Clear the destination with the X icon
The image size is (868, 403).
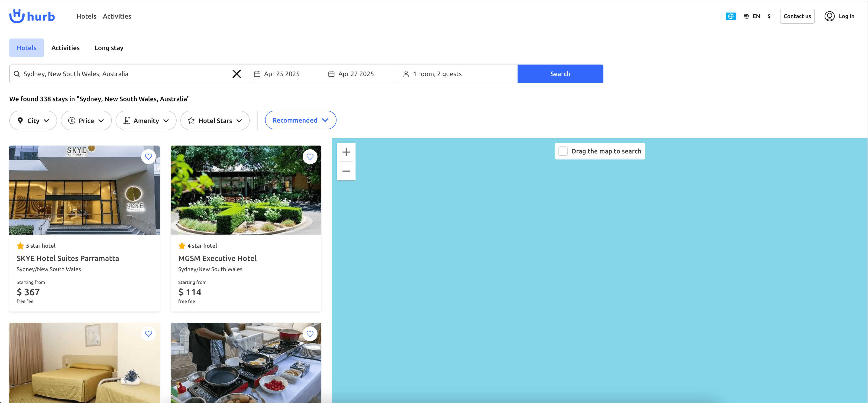pyautogui.click(x=236, y=74)
